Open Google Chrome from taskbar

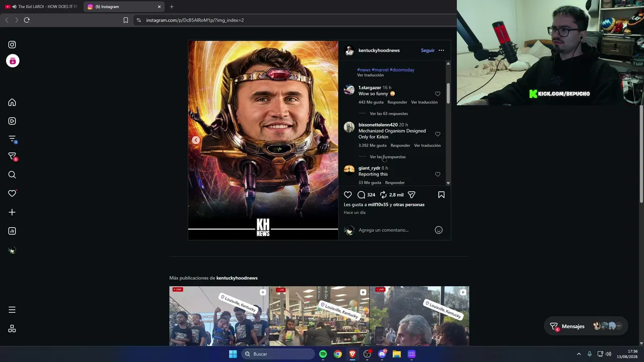pos(338,354)
